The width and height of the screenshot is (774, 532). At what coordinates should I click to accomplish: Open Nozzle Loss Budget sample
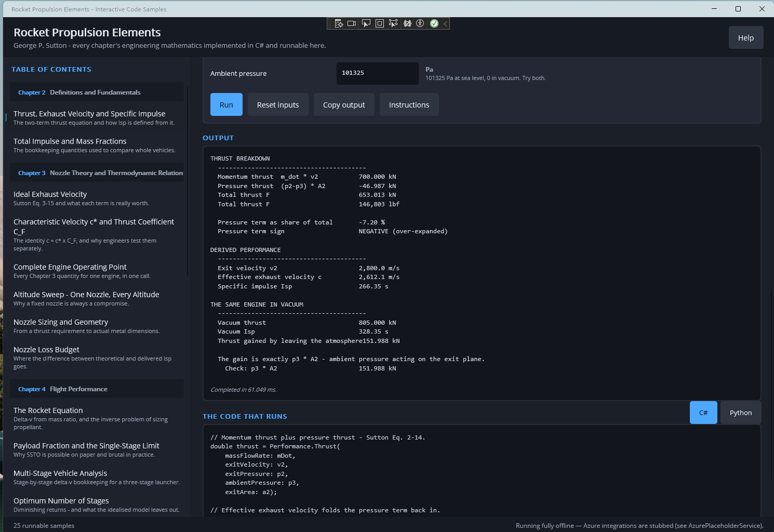[97, 357]
